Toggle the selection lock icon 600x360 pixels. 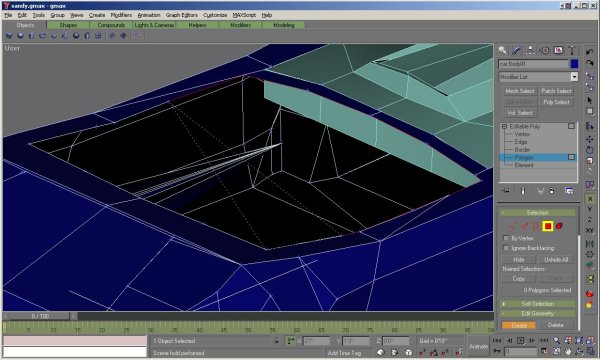tap(277, 340)
